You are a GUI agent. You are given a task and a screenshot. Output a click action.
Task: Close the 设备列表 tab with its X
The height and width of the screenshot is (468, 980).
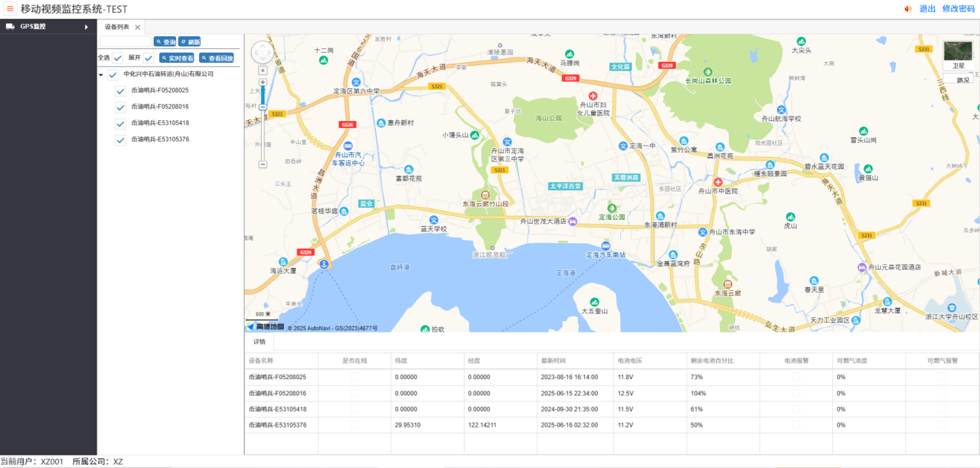(138, 27)
